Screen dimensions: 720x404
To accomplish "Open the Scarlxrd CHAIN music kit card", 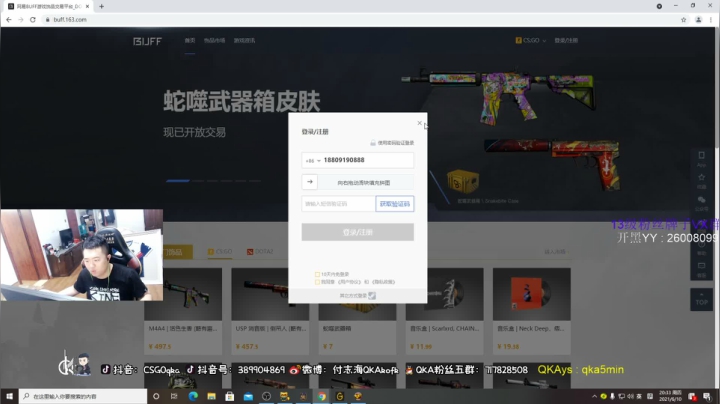I will [x=444, y=311].
